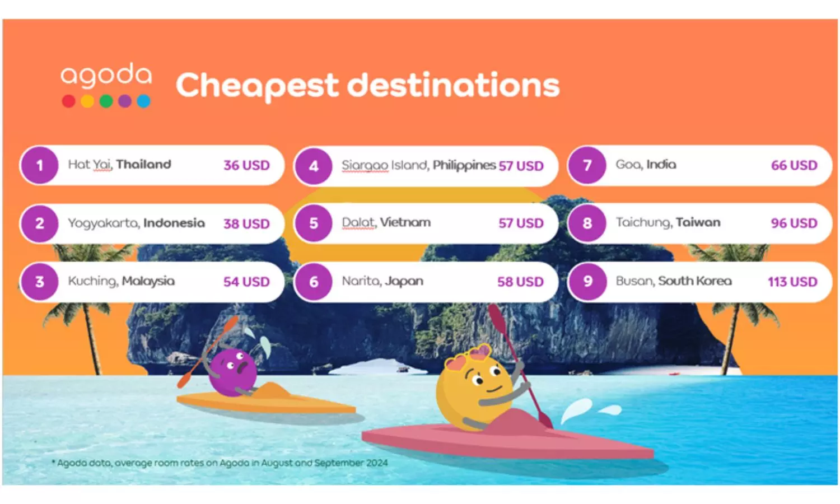
Task: Click the agoda logo text
Action: coord(106,75)
